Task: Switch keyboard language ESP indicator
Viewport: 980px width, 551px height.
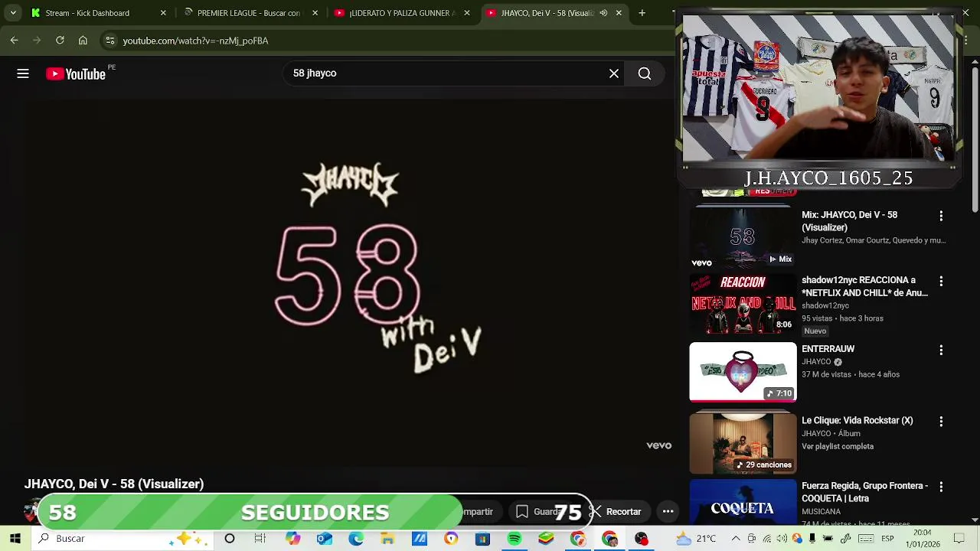Action: 887,539
